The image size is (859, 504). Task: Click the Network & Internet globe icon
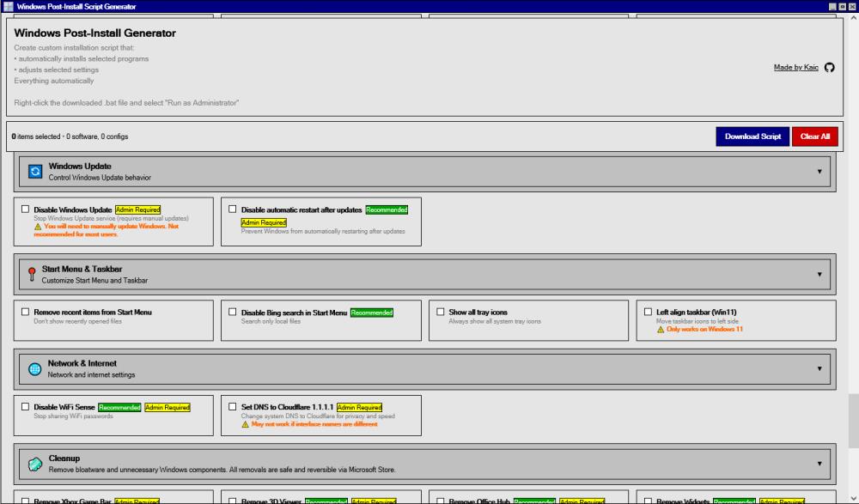(x=35, y=368)
